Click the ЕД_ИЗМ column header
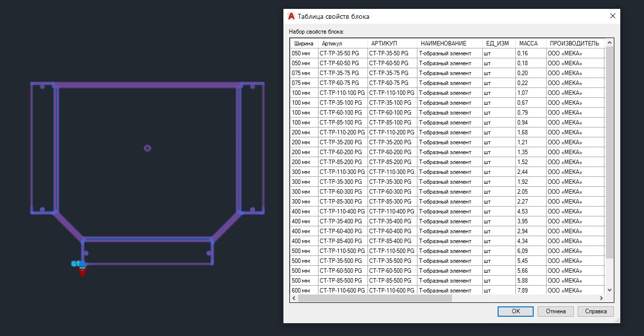Viewport: 644px width, 336px height. coord(499,43)
